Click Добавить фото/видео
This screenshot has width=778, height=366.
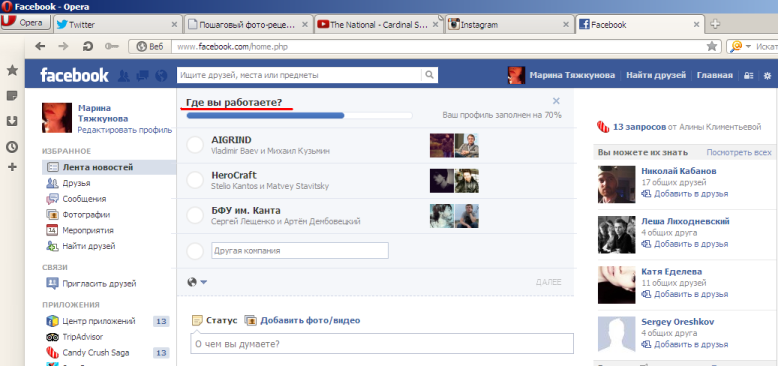click(303, 320)
